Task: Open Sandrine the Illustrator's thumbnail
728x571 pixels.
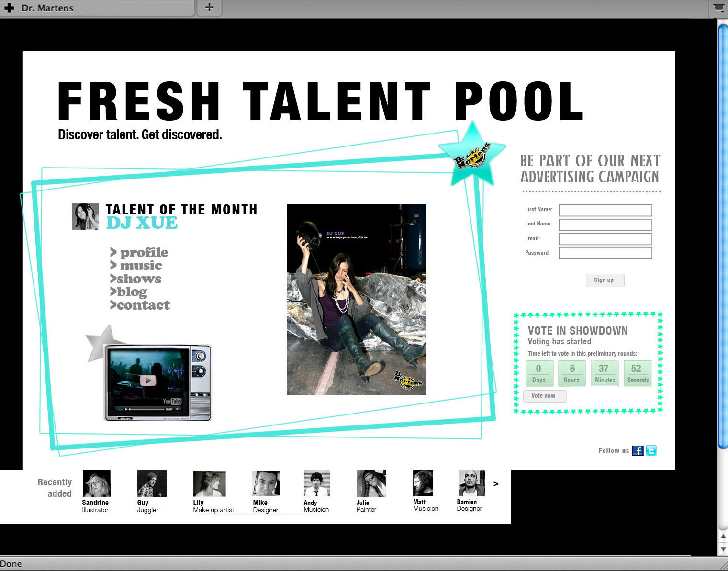Action: tap(97, 483)
